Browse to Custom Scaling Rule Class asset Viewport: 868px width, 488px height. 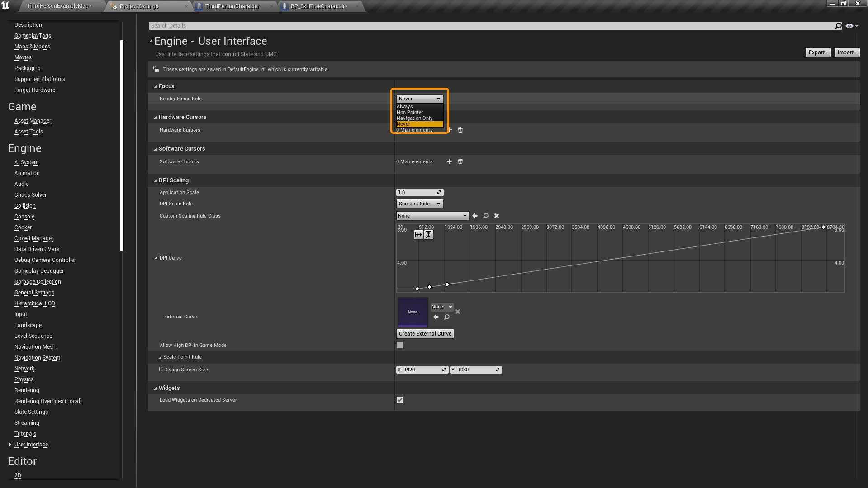pyautogui.click(x=485, y=216)
